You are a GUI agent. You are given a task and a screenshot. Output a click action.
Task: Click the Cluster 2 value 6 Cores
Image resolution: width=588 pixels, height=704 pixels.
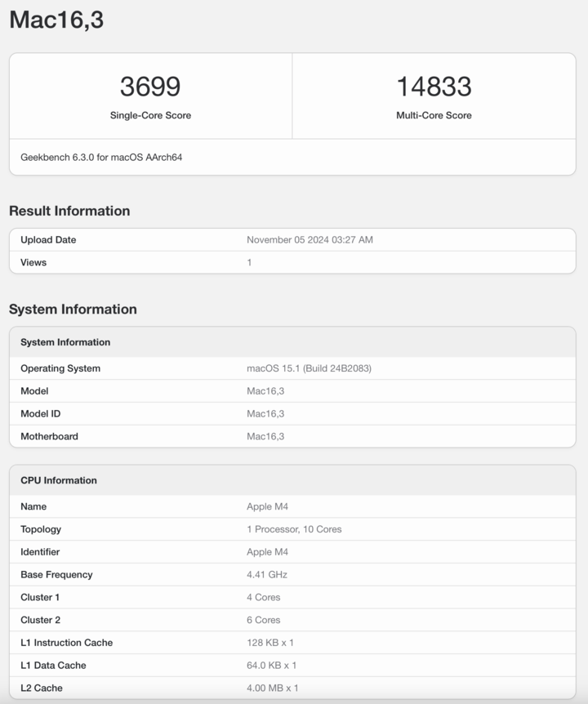[263, 620]
